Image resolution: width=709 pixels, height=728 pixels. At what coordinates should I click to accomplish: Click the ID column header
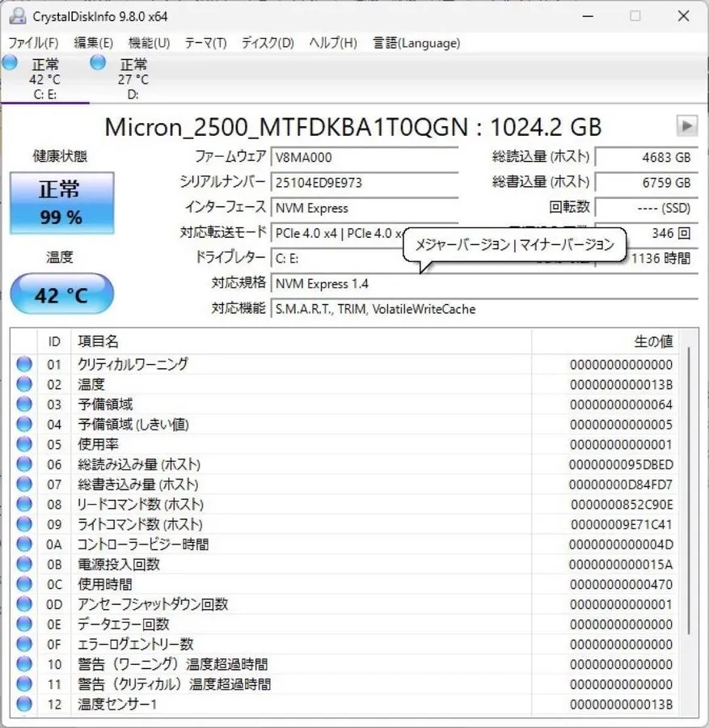(x=54, y=341)
